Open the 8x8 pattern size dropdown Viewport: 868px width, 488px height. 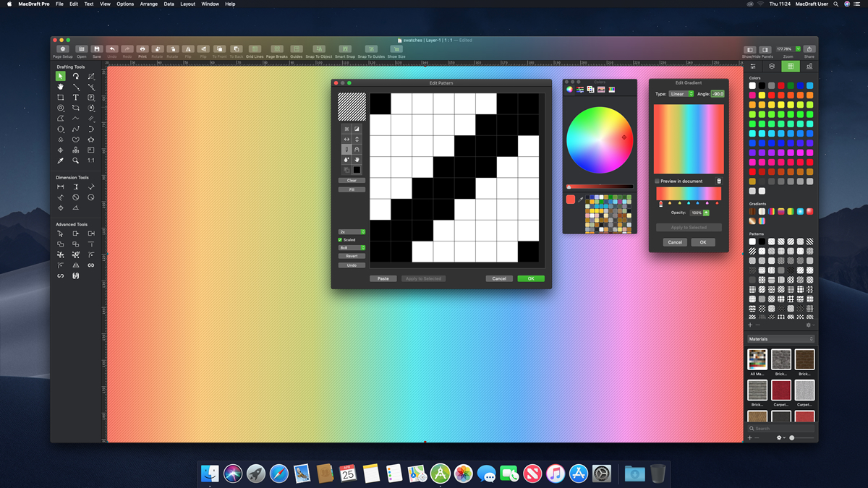(x=352, y=248)
